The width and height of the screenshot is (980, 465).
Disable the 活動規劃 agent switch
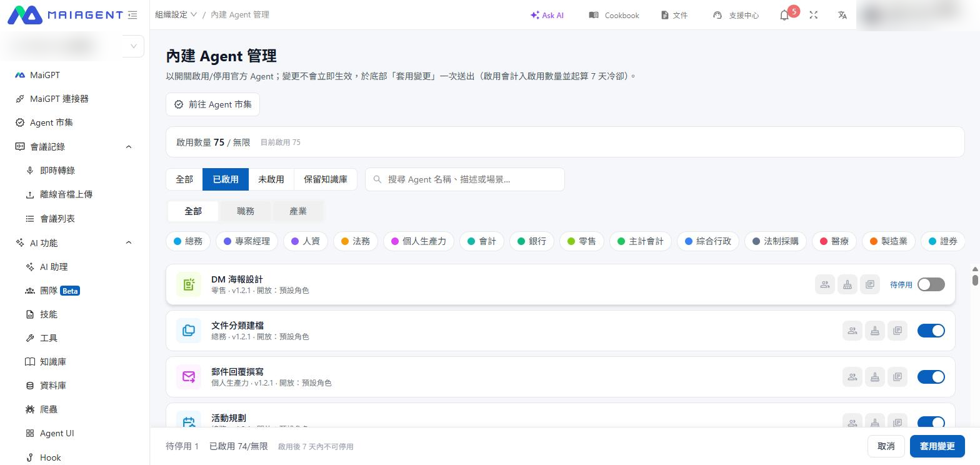[931, 422]
